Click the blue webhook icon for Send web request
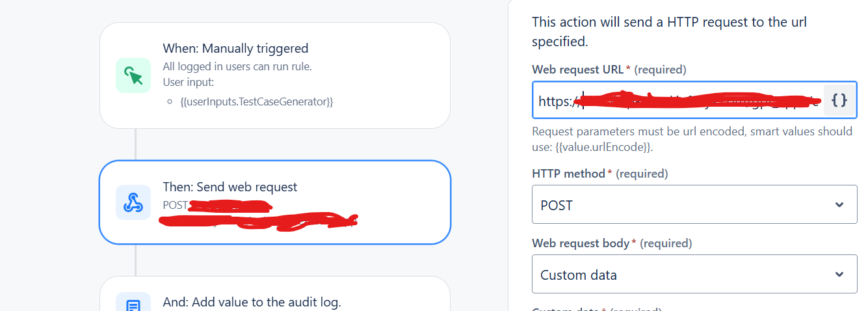The height and width of the screenshot is (311, 868). tap(133, 202)
